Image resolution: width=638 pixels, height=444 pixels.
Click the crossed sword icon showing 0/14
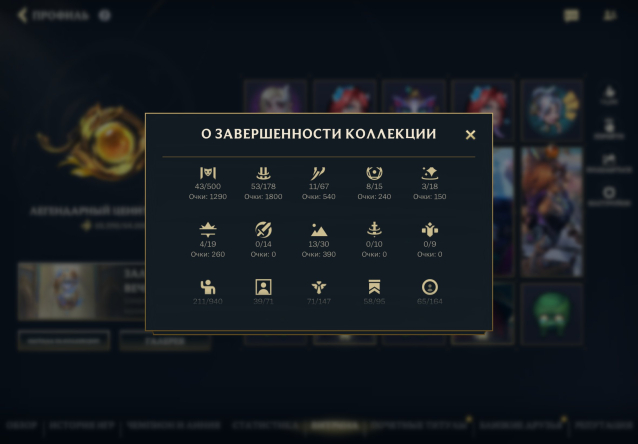tap(263, 230)
